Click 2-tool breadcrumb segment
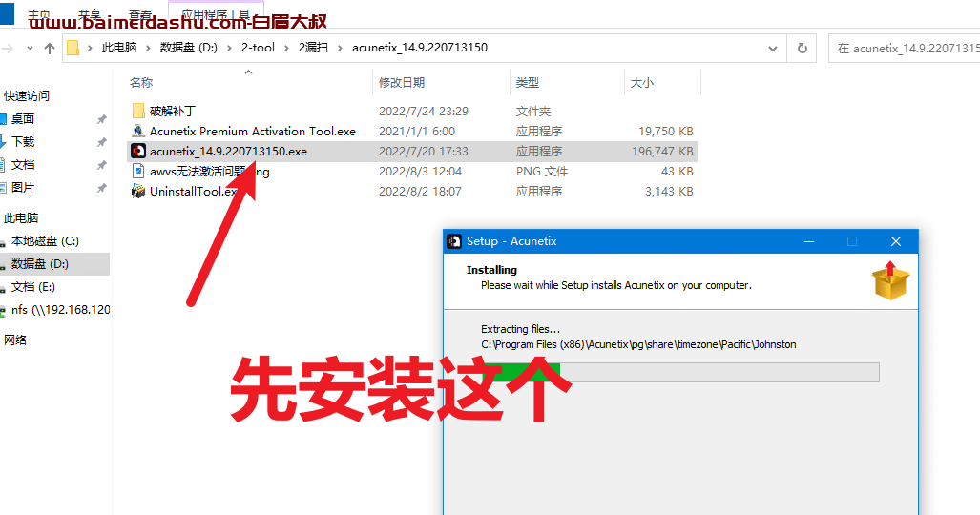The image size is (980, 515). [259, 48]
